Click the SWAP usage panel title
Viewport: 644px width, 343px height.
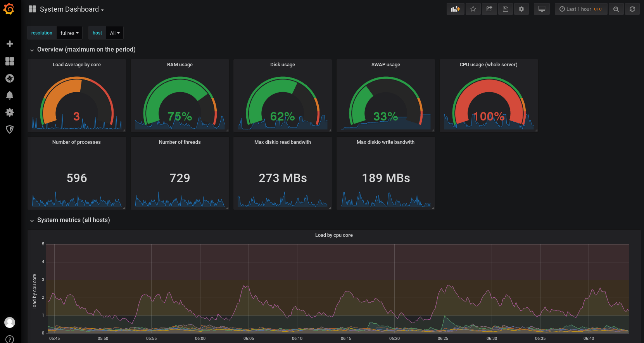pyautogui.click(x=386, y=65)
